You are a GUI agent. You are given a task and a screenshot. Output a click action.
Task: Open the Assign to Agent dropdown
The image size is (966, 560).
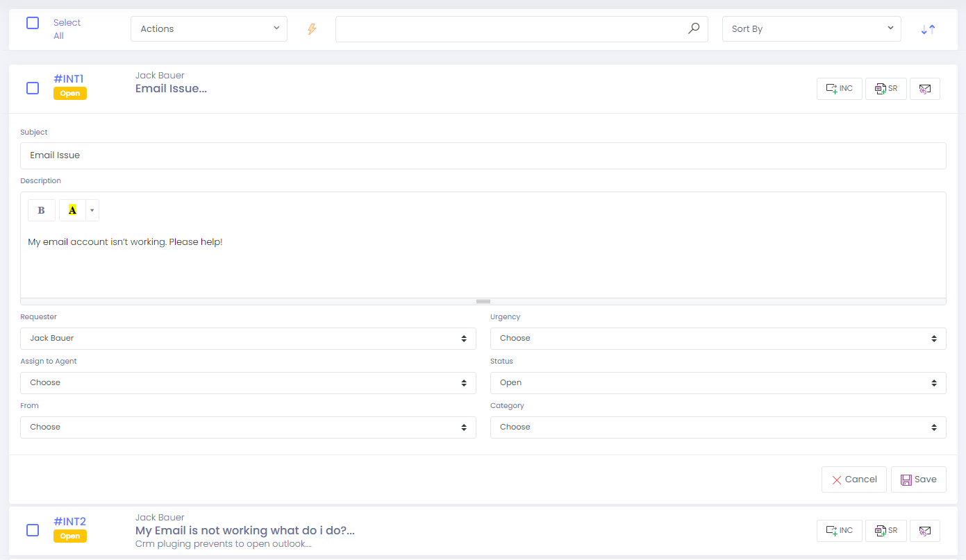(x=248, y=383)
